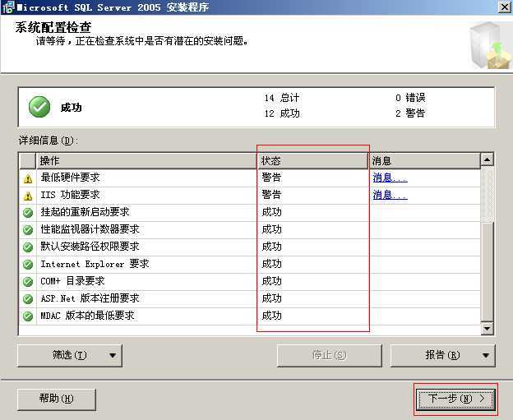
Task: Sort by the 状态 column header
Action: click(x=313, y=161)
